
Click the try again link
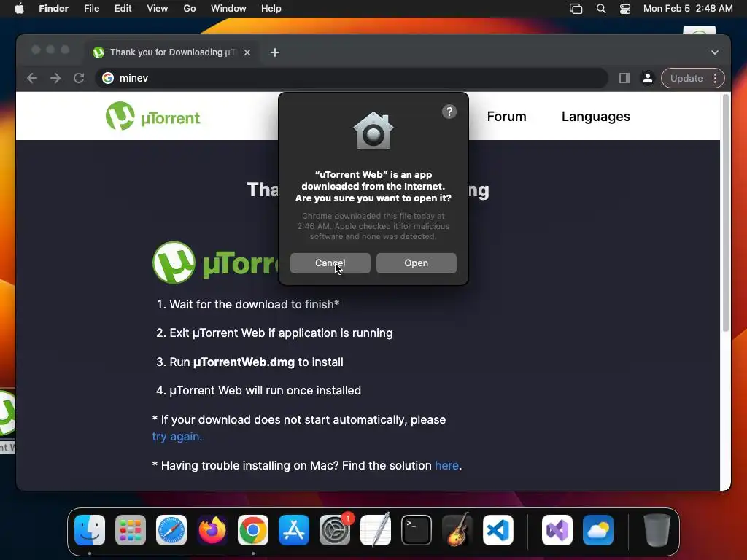click(177, 436)
